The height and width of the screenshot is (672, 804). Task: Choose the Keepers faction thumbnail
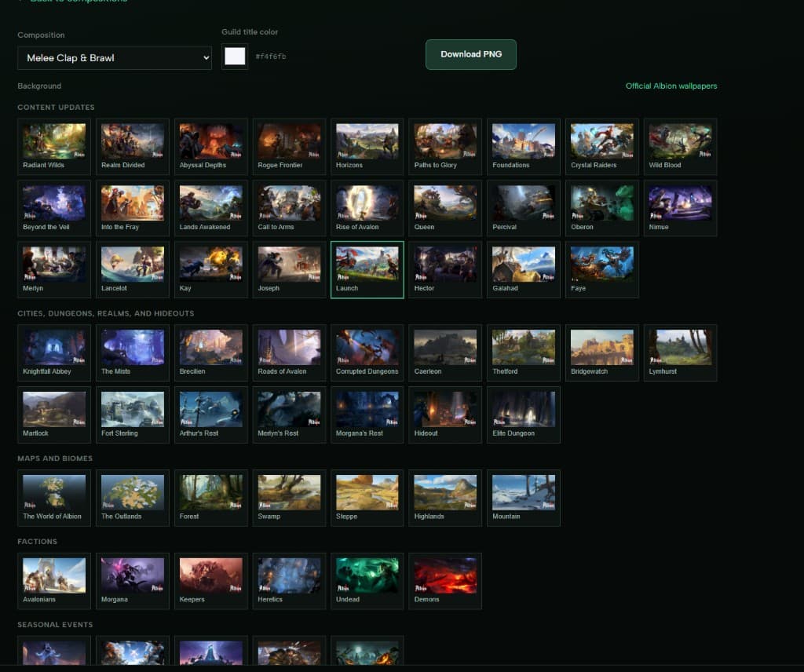[210, 581]
